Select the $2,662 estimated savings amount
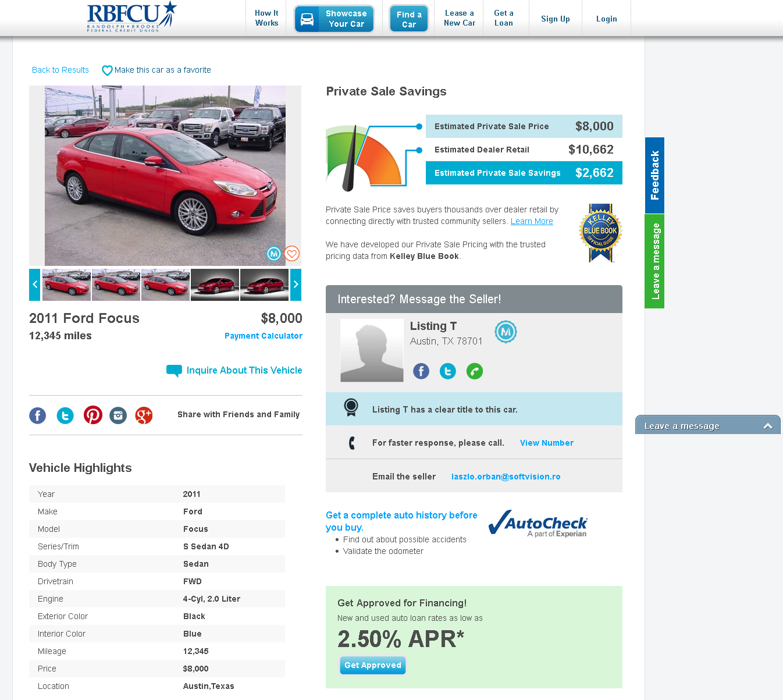This screenshot has height=700, width=783. [x=595, y=173]
